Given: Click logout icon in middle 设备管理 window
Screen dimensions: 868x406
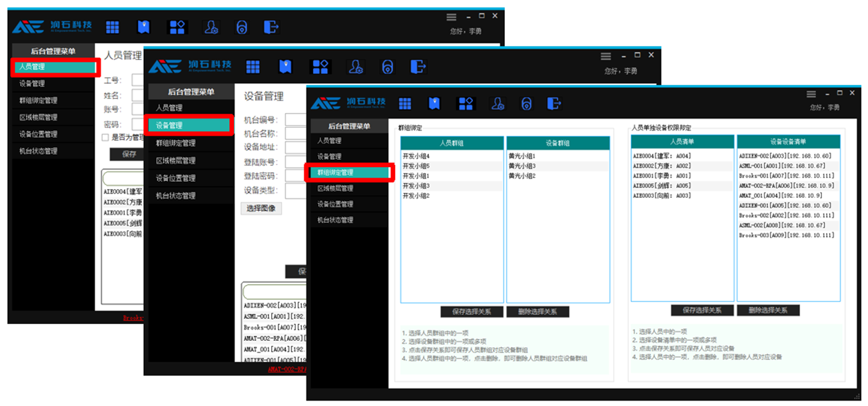Looking at the screenshot, I should coord(418,67).
